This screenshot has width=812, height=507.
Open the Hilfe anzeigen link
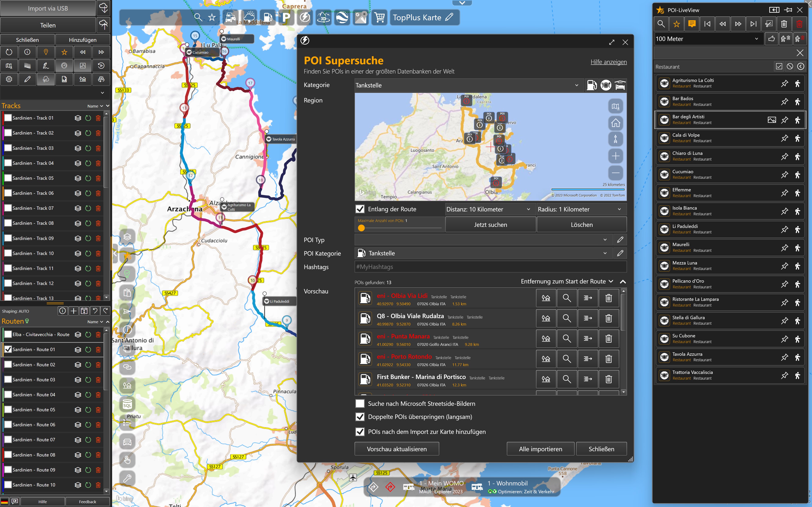coord(608,62)
